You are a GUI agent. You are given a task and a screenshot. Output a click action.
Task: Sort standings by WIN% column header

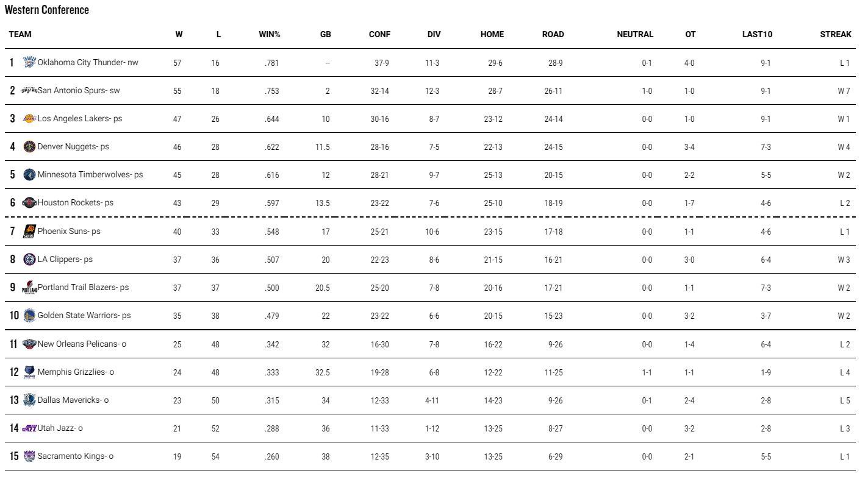click(x=269, y=35)
